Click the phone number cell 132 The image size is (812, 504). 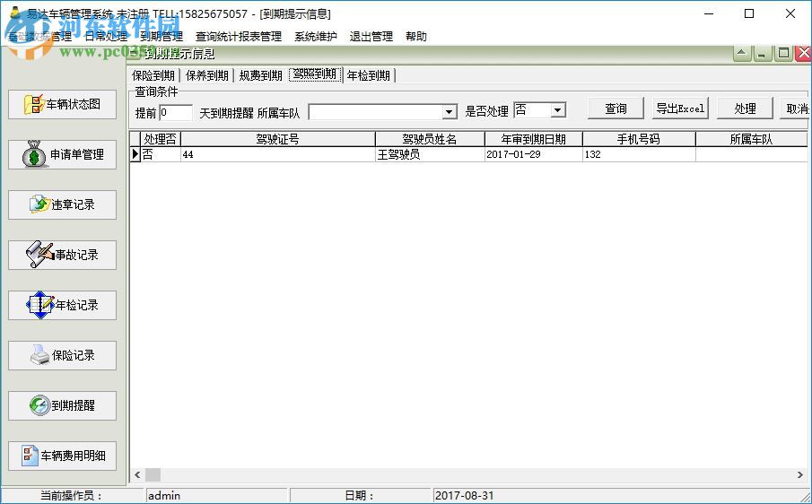click(639, 154)
